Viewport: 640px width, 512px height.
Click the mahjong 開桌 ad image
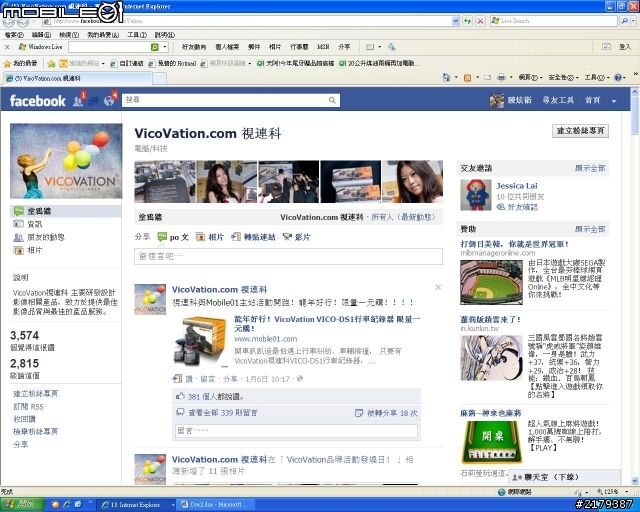(491, 443)
